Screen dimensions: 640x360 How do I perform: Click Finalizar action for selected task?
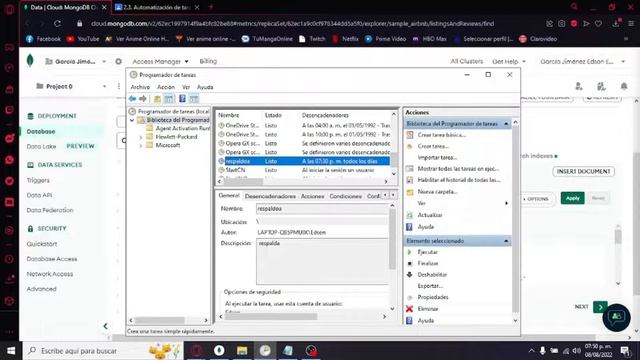click(428, 264)
